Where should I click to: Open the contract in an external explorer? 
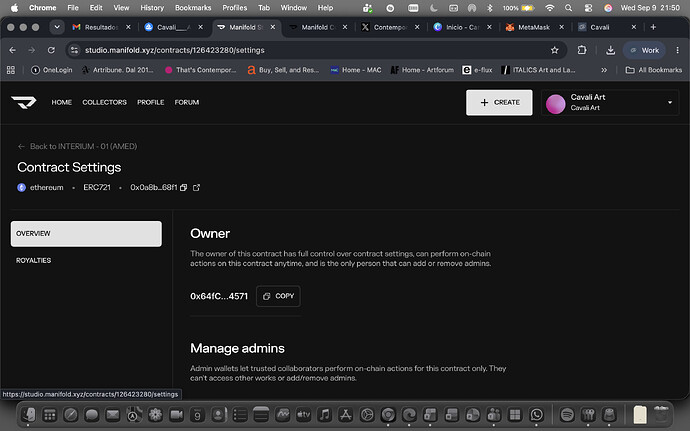point(196,188)
